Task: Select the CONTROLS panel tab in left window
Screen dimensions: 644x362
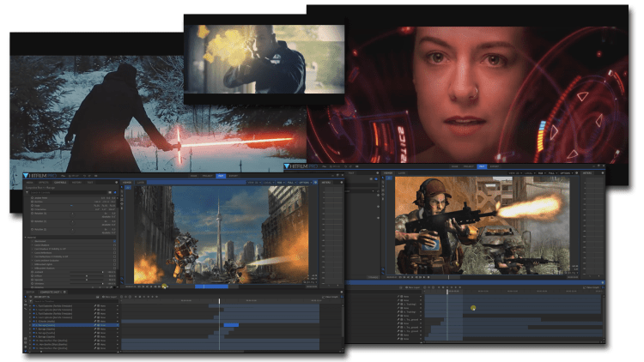Action: tap(60, 182)
